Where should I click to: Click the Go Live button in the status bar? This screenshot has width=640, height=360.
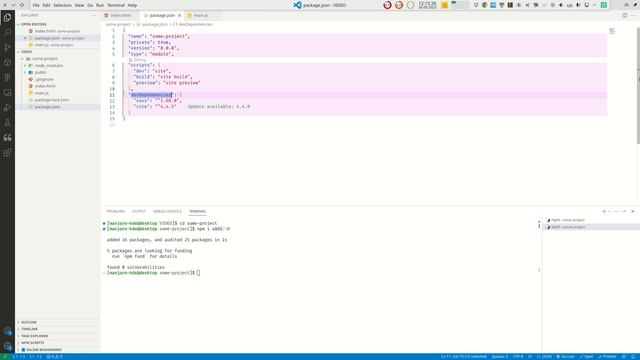click(x=565, y=357)
